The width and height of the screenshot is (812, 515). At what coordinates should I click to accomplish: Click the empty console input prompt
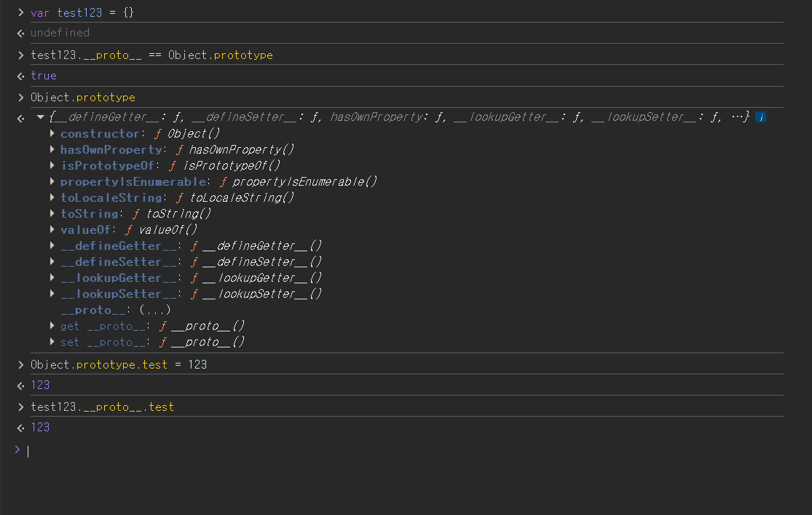[364, 451]
